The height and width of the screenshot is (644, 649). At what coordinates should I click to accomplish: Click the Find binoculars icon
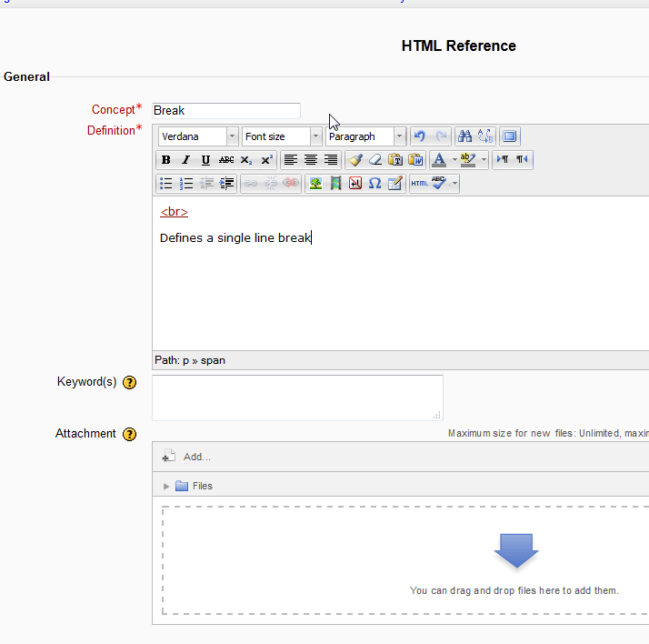pyautogui.click(x=464, y=136)
